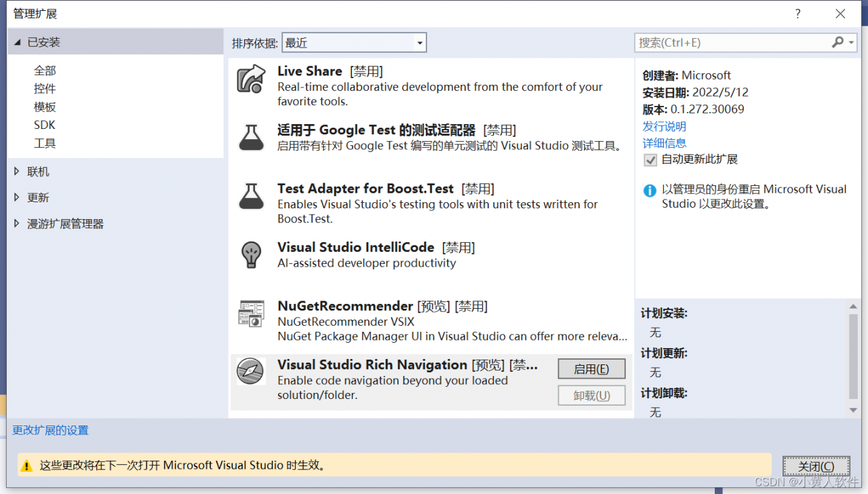The width and height of the screenshot is (868, 494).
Task: Click the IntelliCode lightbulb icon
Action: (x=251, y=255)
